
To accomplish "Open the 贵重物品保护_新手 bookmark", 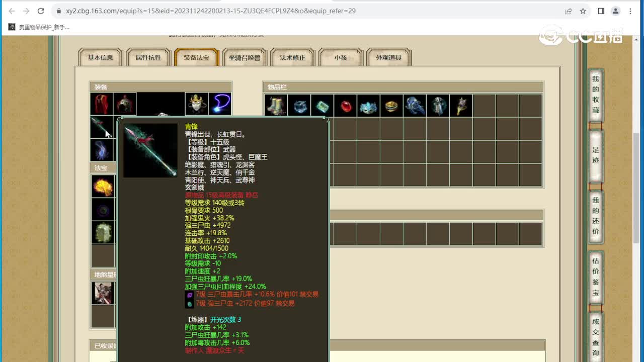I will pos(39,27).
